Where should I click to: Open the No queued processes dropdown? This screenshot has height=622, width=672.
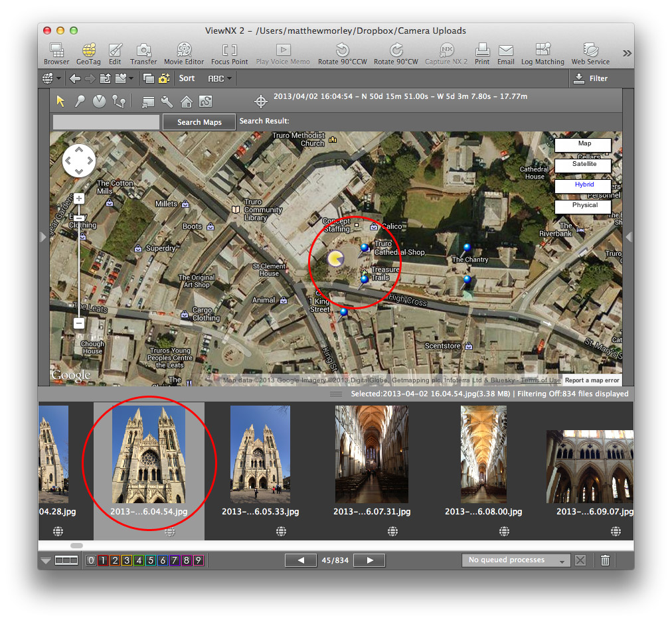tap(516, 560)
